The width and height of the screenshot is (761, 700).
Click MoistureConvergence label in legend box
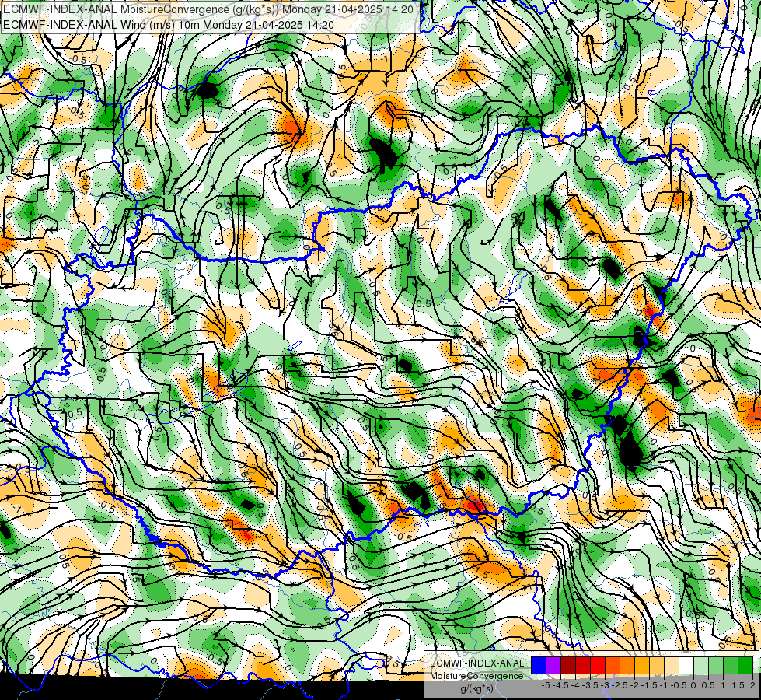click(476, 676)
